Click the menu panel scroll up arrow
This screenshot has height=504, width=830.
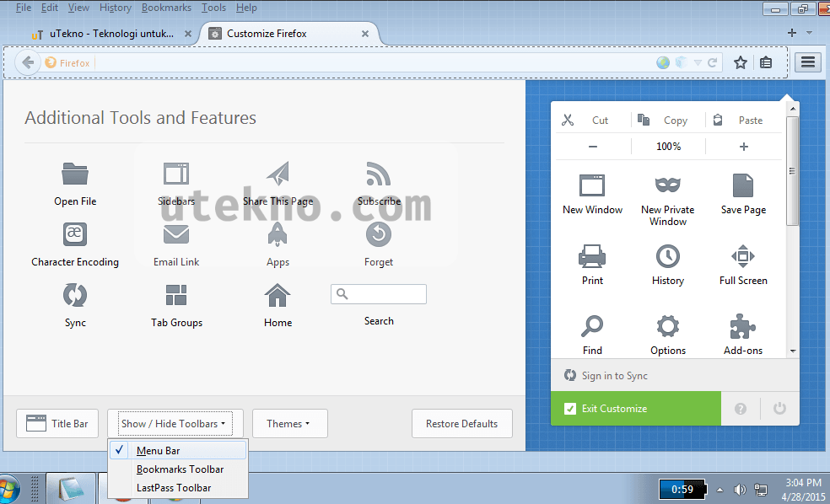click(792, 109)
